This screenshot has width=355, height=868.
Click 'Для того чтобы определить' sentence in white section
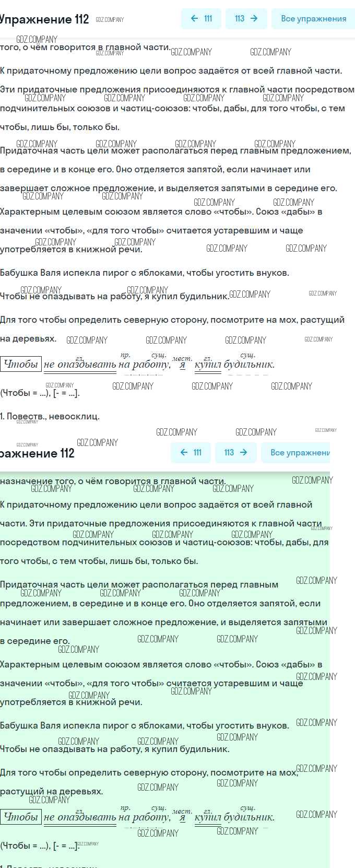click(x=172, y=320)
